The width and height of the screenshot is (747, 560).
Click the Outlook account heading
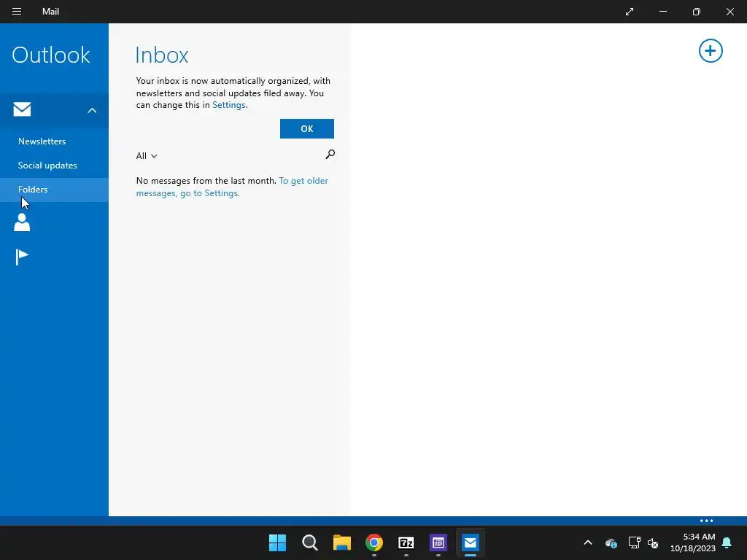[x=51, y=55]
